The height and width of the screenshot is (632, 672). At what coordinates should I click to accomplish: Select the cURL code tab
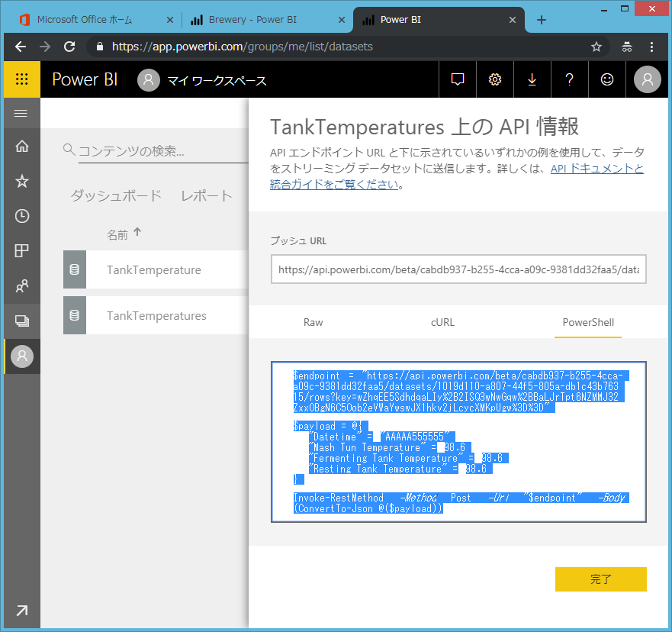(x=442, y=322)
